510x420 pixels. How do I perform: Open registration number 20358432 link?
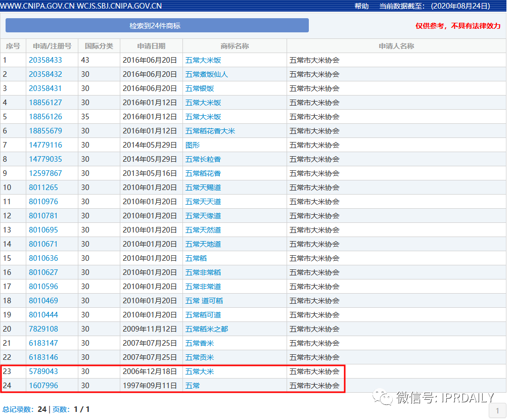click(45, 74)
